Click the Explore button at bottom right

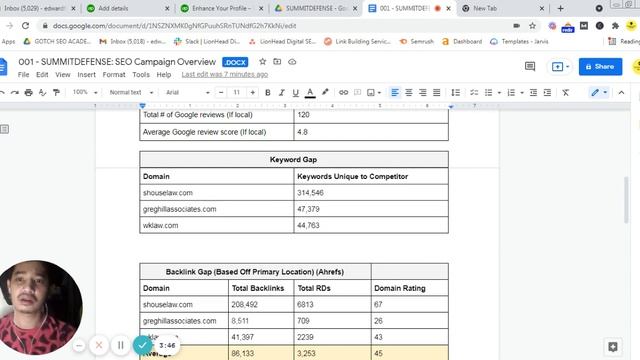pos(613,347)
